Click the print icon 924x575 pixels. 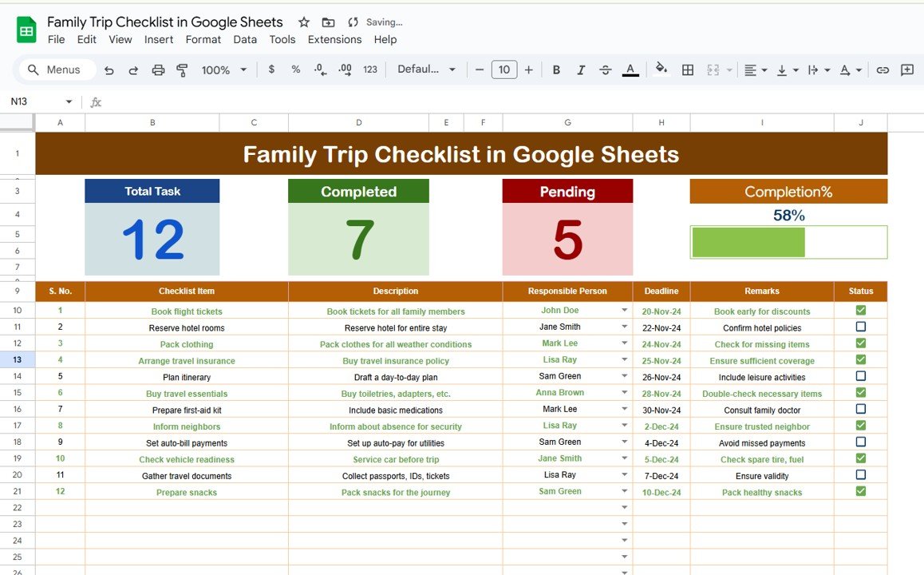click(158, 69)
